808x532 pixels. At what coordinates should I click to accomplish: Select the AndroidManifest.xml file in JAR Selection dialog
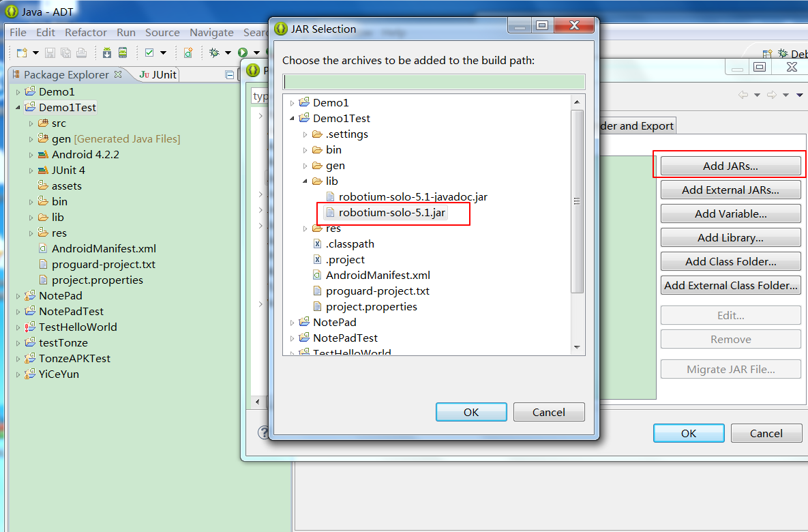click(378, 276)
